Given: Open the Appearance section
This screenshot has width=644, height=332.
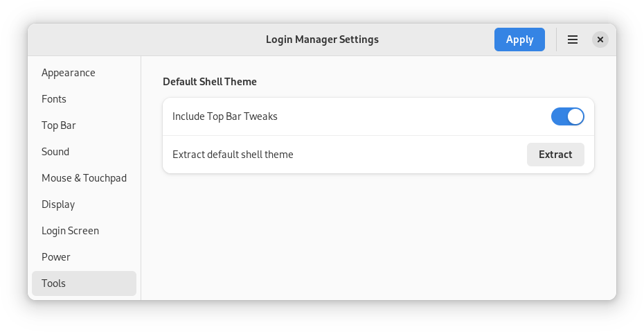Looking at the screenshot, I should click(69, 73).
